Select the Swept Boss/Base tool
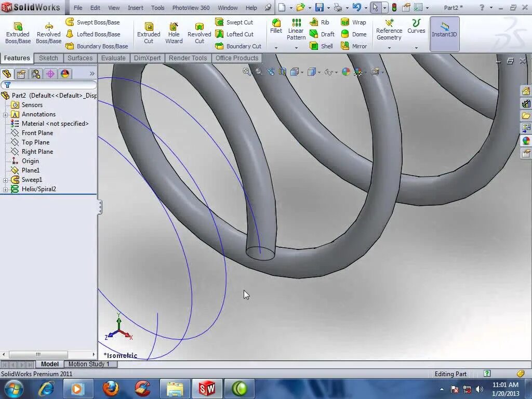532x399 pixels. [97, 22]
